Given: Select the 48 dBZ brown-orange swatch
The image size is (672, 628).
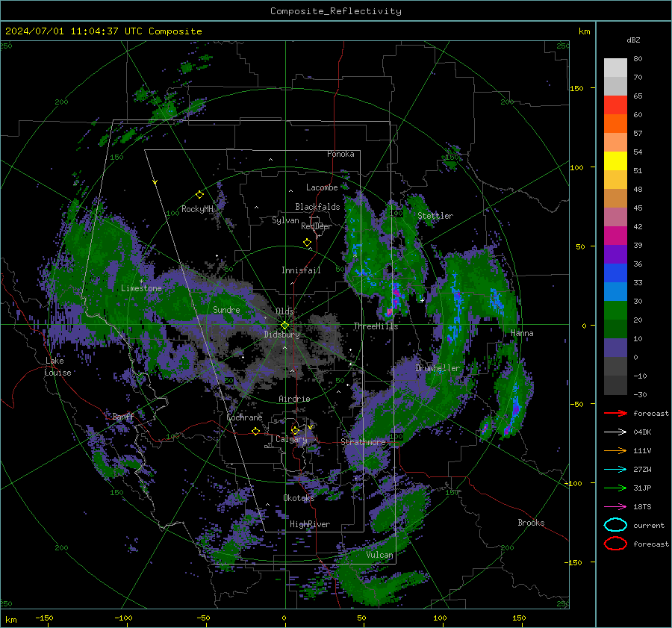Looking at the screenshot, I should click(x=615, y=198).
